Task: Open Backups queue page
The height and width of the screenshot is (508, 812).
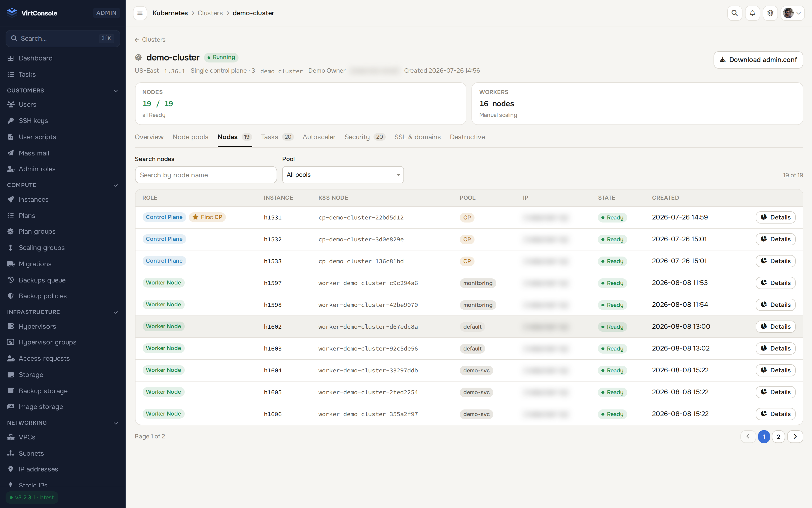Action: point(63,280)
